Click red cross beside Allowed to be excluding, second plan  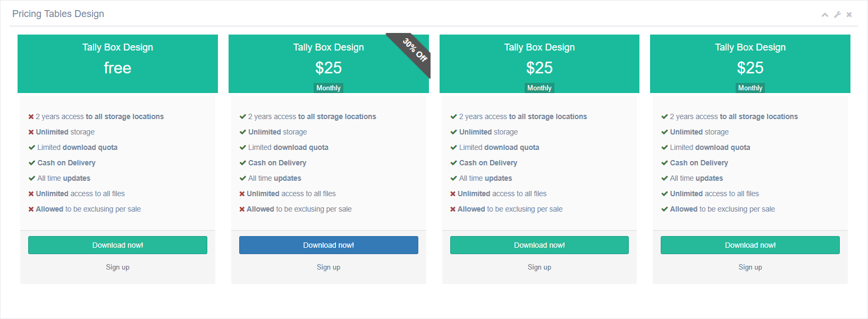[242, 209]
